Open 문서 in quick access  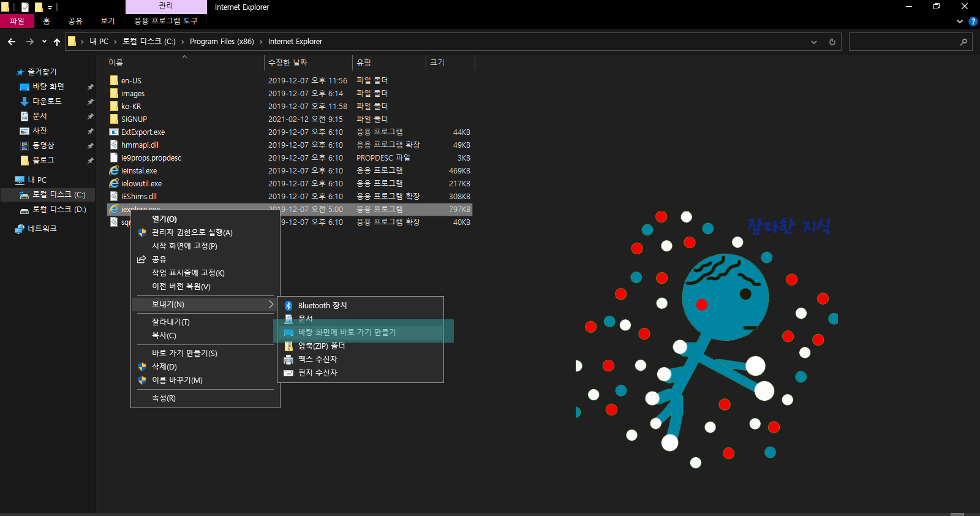(39, 116)
